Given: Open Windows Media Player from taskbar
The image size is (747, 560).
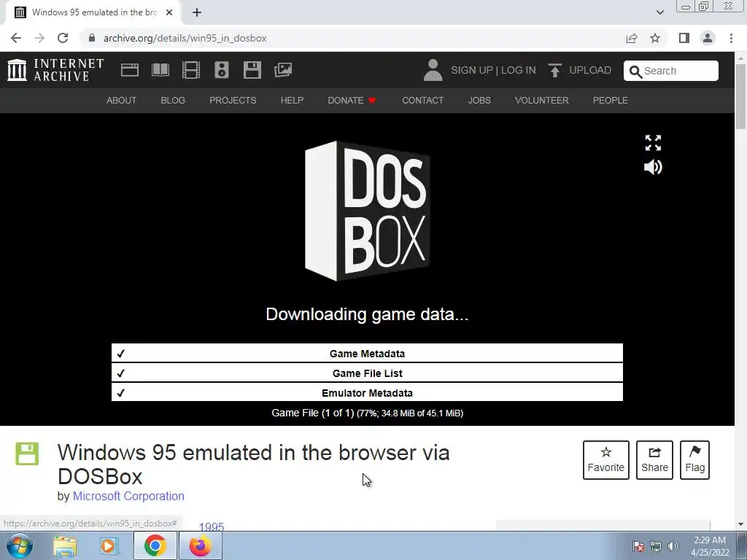Looking at the screenshot, I should pos(109,545).
